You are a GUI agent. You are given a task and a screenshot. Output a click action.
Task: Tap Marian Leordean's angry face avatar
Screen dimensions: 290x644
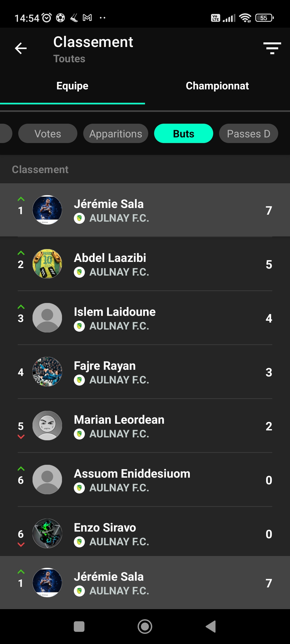pos(47,426)
